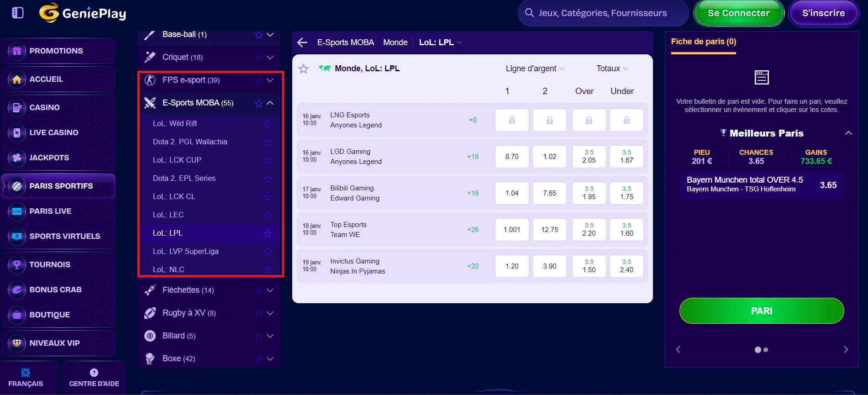Open Tournois trophy icon
Image resolution: width=868 pixels, height=395 pixels.
click(17, 264)
